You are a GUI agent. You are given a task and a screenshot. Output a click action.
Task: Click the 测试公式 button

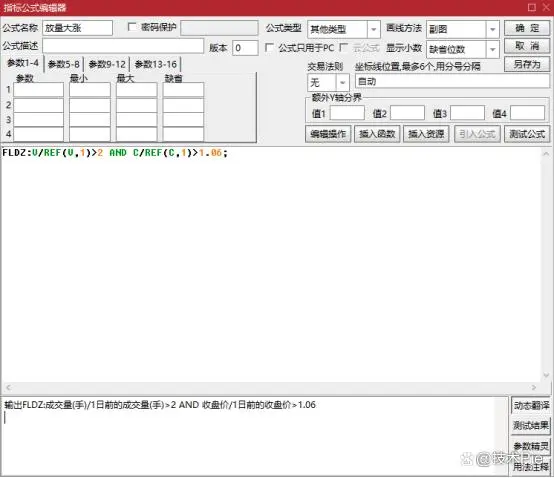pos(527,134)
